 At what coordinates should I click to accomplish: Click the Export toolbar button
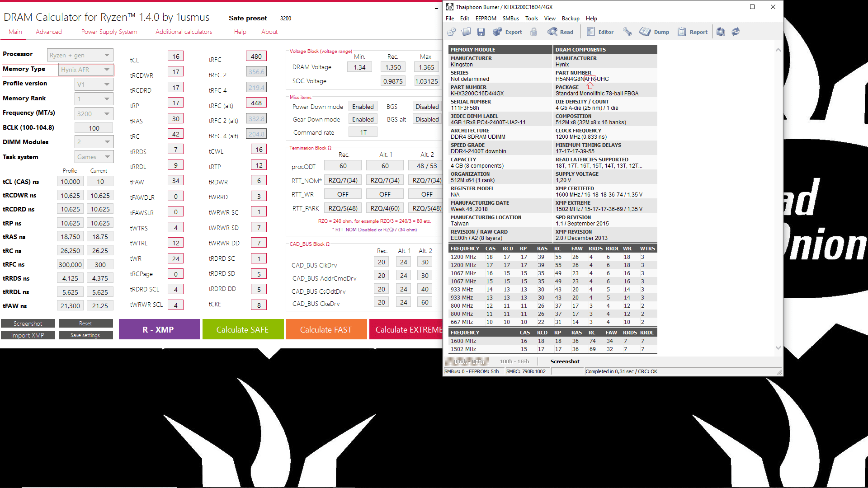click(x=507, y=32)
